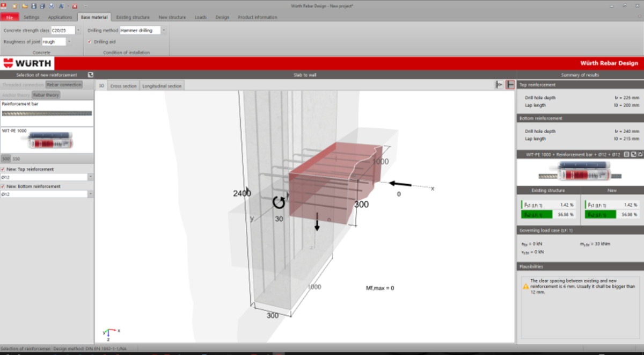Switch to Design ribbon tab
The width and height of the screenshot is (644, 355).
click(x=222, y=17)
